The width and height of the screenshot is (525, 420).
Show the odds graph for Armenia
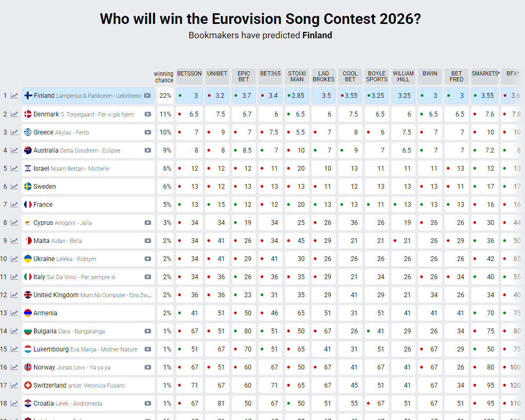point(14,313)
